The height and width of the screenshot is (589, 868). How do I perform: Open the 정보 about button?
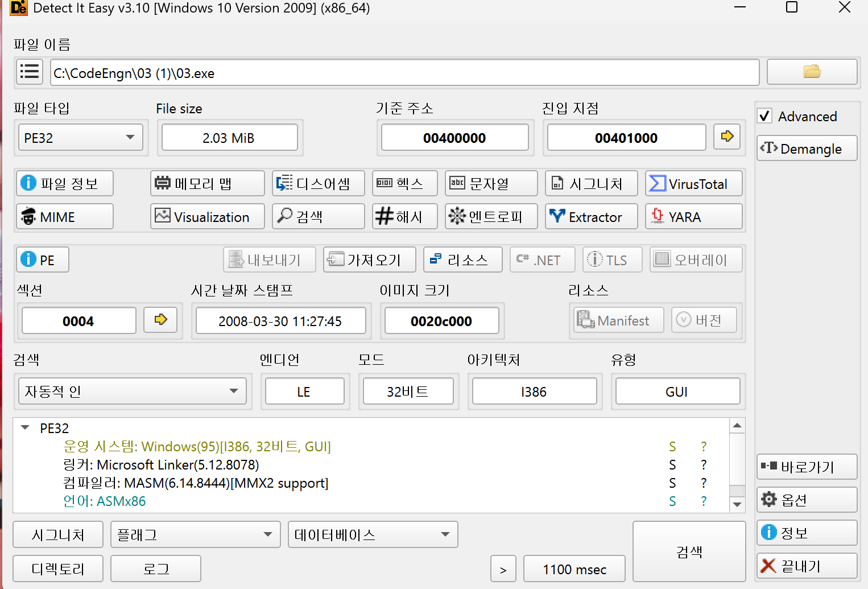tap(807, 533)
